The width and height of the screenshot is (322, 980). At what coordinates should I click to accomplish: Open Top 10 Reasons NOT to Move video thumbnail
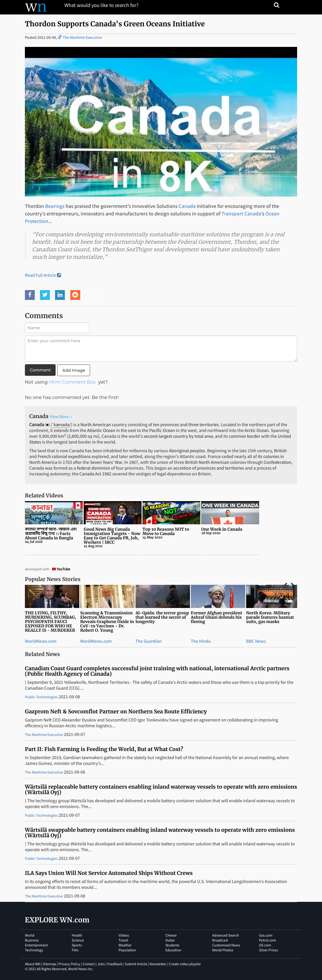click(x=171, y=512)
